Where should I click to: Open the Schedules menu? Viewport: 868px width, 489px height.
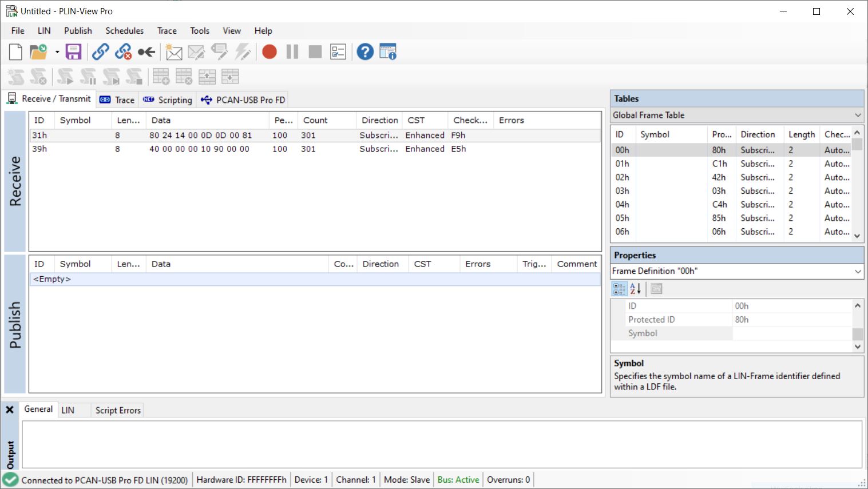point(124,31)
